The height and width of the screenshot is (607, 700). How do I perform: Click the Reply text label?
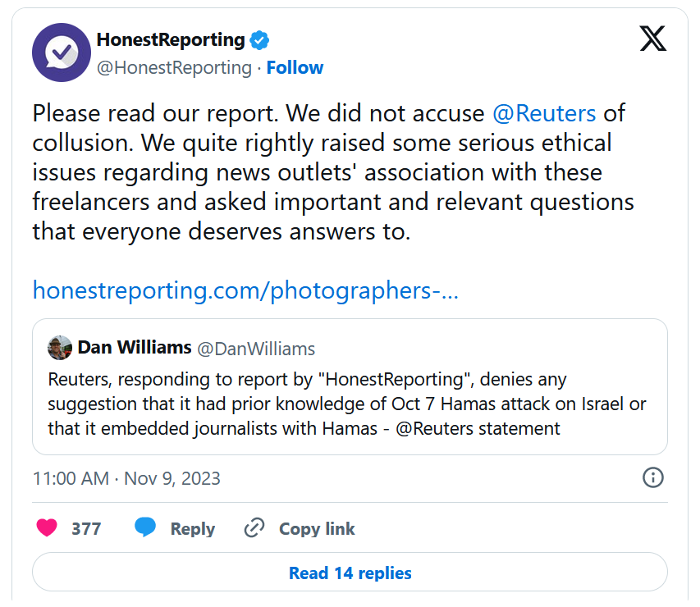click(192, 529)
